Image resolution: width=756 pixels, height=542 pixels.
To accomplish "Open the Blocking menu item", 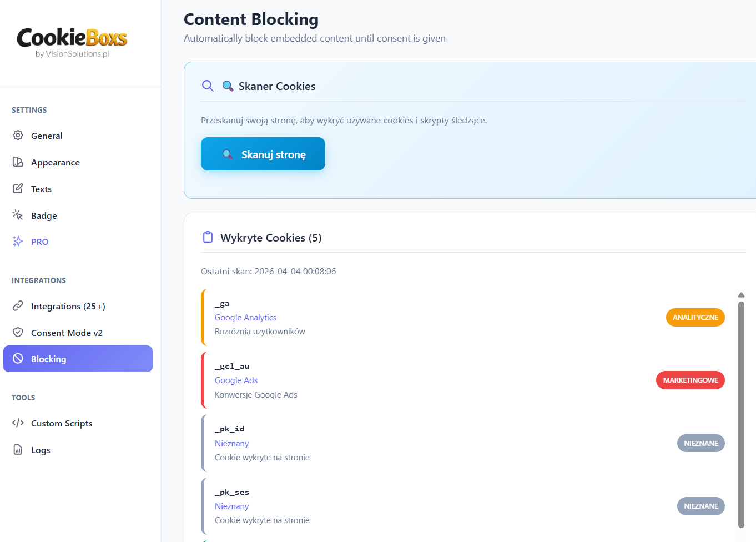I will [x=78, y=359].
